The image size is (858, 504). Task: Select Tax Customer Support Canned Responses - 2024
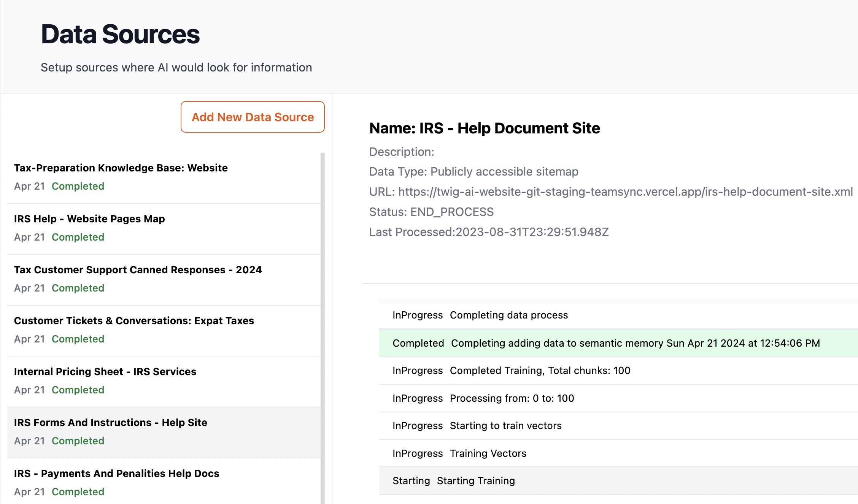pyautogui.click(x=164, y=280)
